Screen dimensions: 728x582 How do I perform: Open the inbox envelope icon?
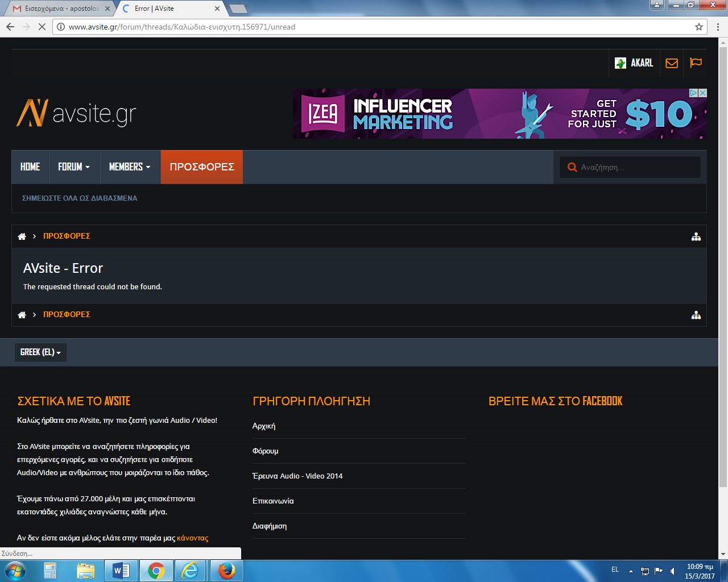pyautogui.click(x=672, y=63)
